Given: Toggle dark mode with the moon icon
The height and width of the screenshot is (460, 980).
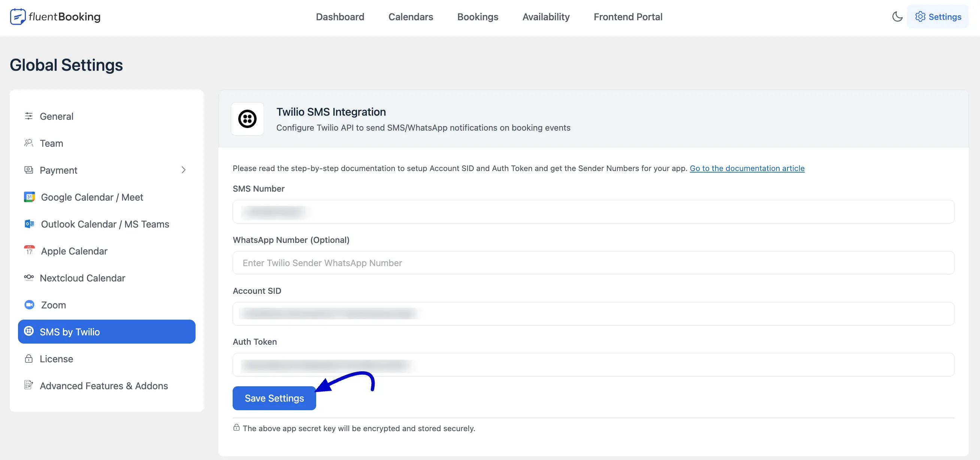Looking at the screenshot, I should pos(897,17).
